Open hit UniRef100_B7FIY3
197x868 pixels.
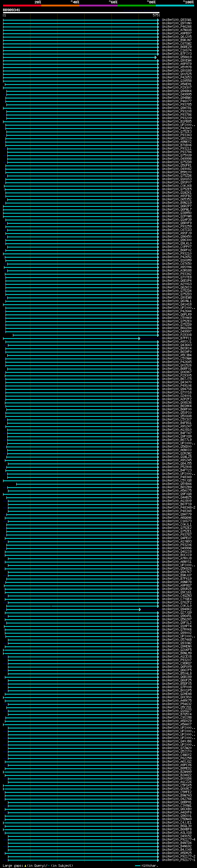pyautogui.click(x=177, y=54)
